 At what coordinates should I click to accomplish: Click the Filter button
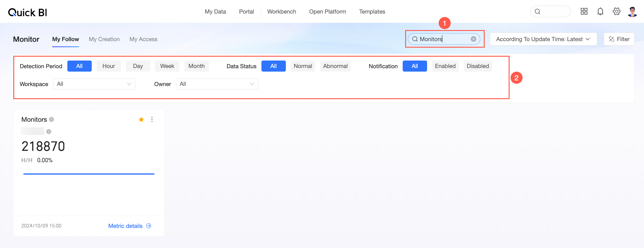click(619, 39)
